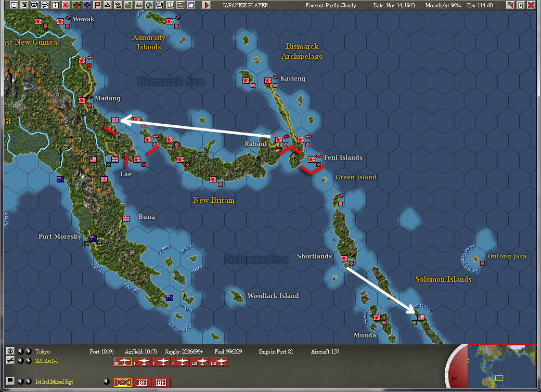Image resolution: width=541 pixels, height=392 pixels.
Task: Click the orange flag toolbar icon
Action: click(x=97, y=5)
